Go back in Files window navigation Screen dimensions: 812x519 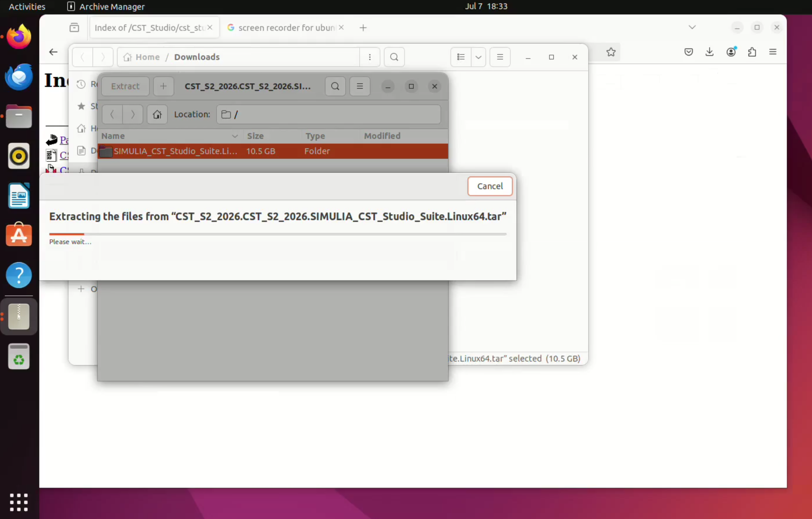[83, 57]
